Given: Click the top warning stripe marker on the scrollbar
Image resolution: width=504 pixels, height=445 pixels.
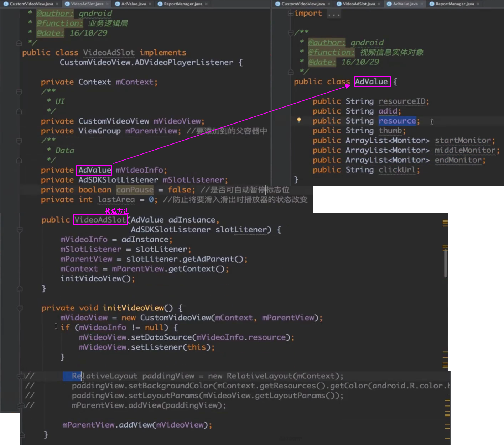Looking at the screenshot, I should pyautogui.click(x=445, y=222).
